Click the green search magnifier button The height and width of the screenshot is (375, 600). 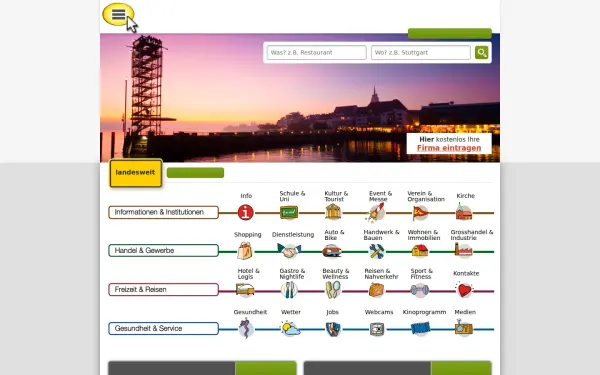point(482,52)
